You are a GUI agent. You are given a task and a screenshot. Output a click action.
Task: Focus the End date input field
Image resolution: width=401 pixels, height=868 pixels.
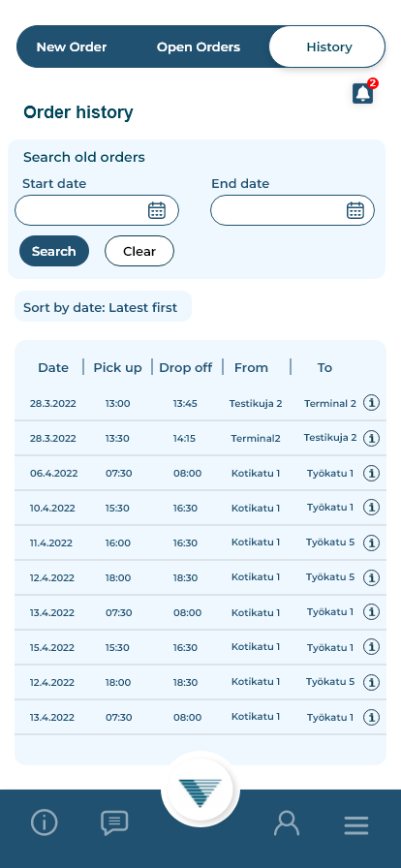pos(293,210)
